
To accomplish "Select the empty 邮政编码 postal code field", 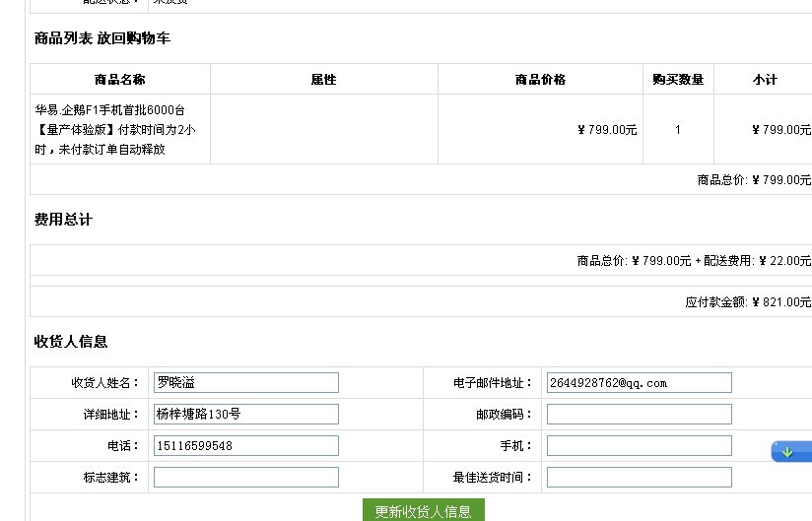I will 639,414.
